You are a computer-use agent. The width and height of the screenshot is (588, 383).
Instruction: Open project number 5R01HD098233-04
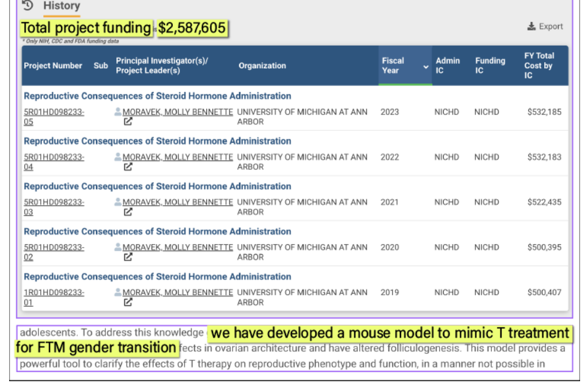54,162
